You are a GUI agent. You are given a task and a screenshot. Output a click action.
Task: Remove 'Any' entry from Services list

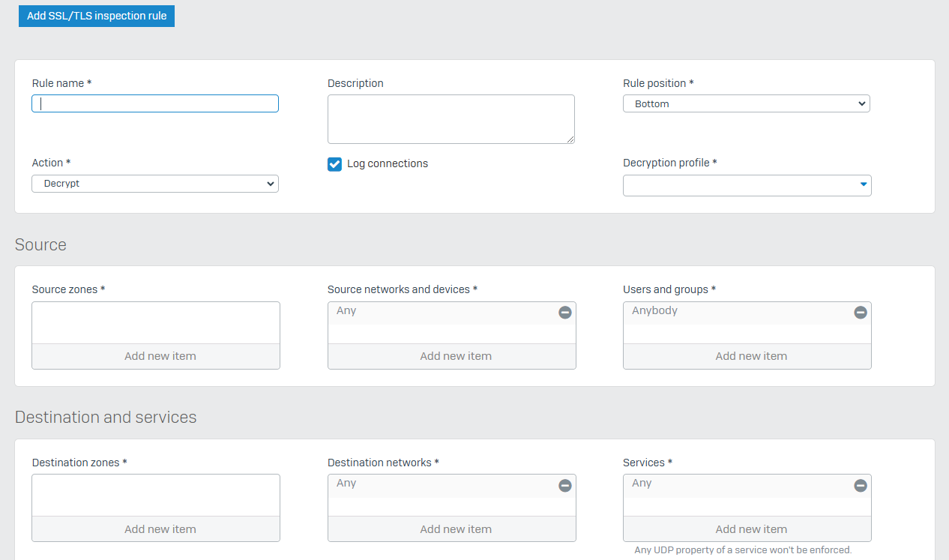(861, 486)
